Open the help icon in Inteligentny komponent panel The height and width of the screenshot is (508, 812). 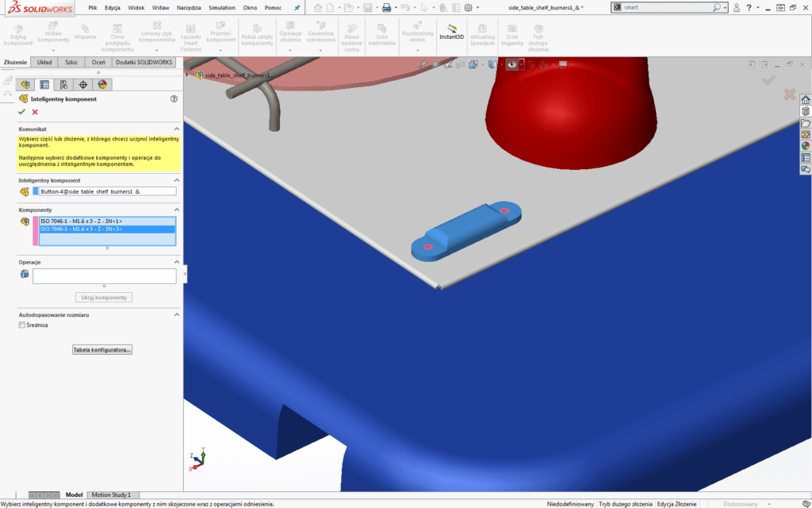(174, 99)
